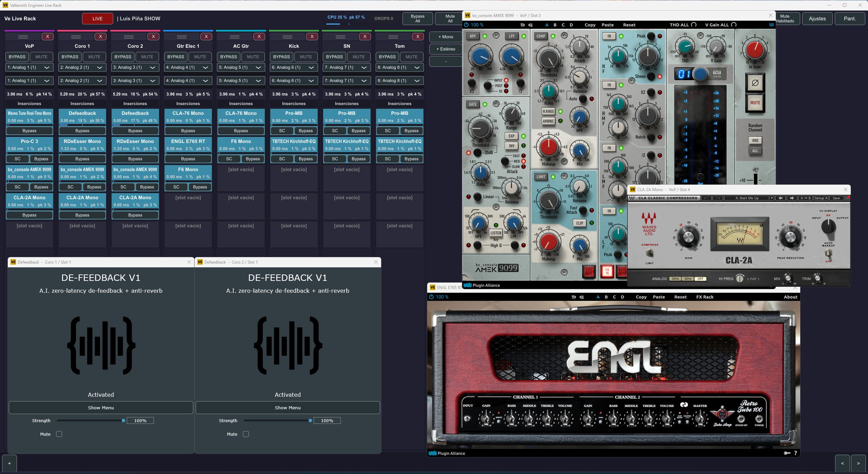
Task: Toggle GATE section in bx_console
Action: click(473, 104)
